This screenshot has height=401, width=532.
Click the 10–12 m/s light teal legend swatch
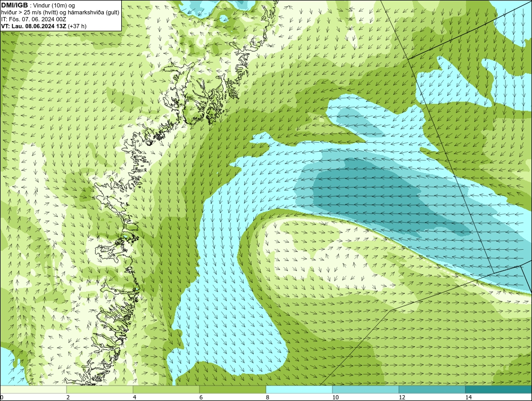(366, 389)
